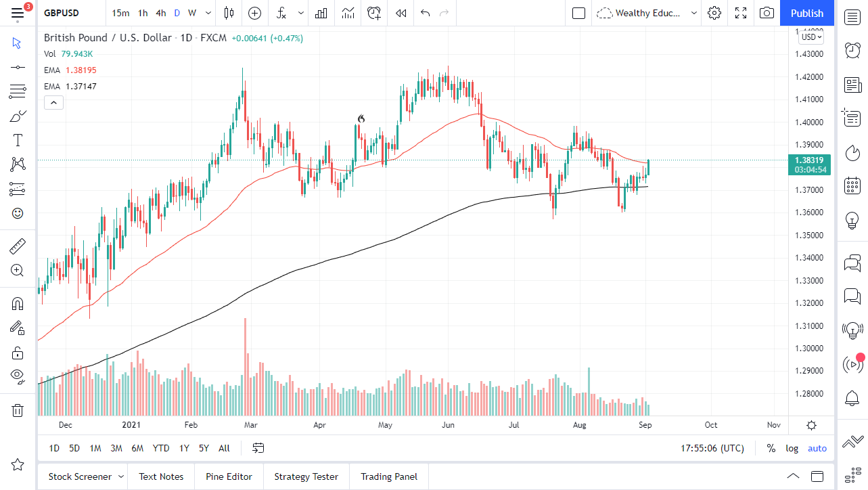Click the Publish button
This screenshot has width=868, height=490.
point(806,13)
